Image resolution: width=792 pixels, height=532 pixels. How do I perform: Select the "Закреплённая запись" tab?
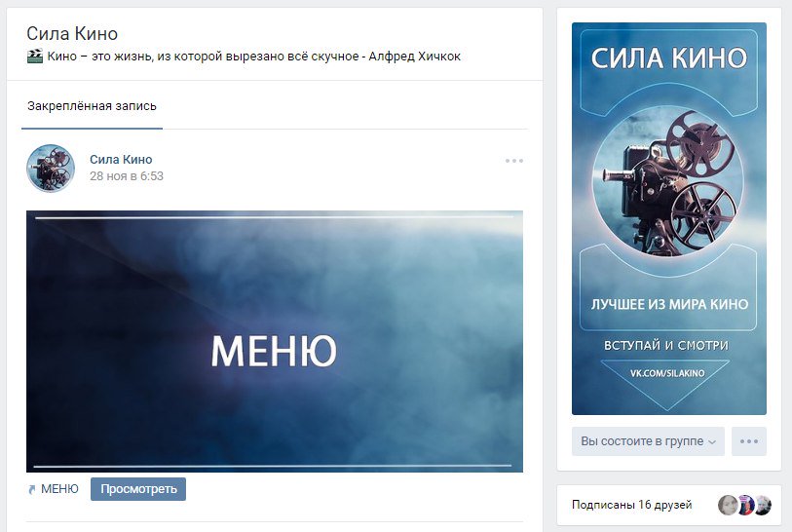tap(92, 106)
